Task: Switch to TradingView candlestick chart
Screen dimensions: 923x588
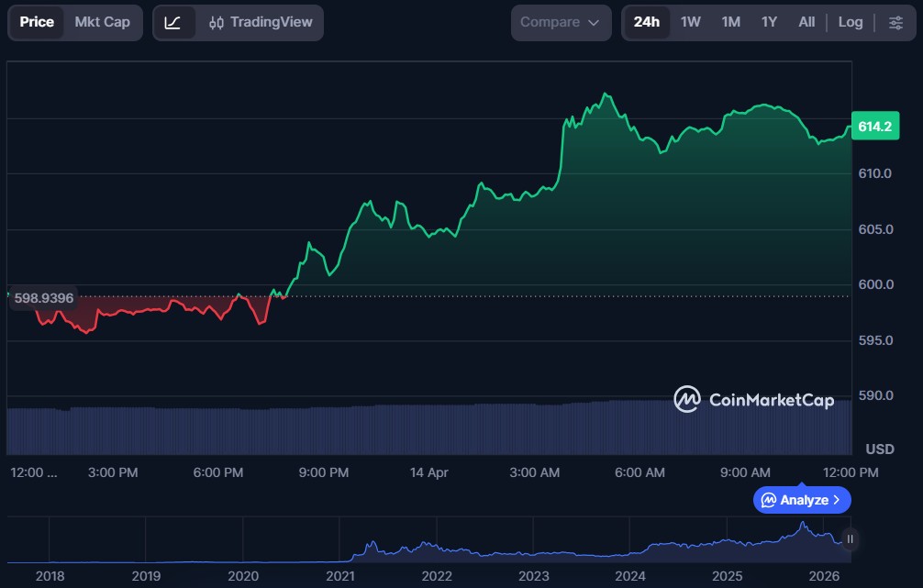Action: pos(261,22)
